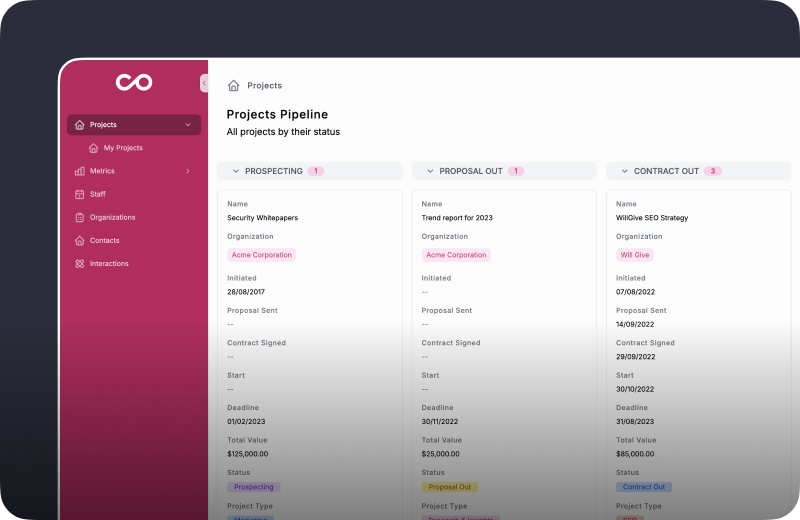This screenshot has height=520, width=800.
Task: Click the total value $25,000.00
Action: pos(440,454)
